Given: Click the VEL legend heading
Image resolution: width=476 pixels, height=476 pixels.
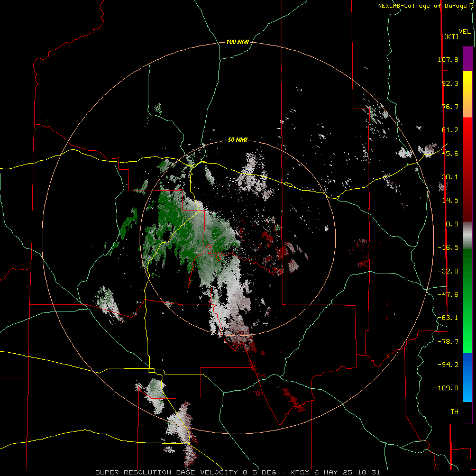Looking at the screenshot, I should click(x=464, y=32).
